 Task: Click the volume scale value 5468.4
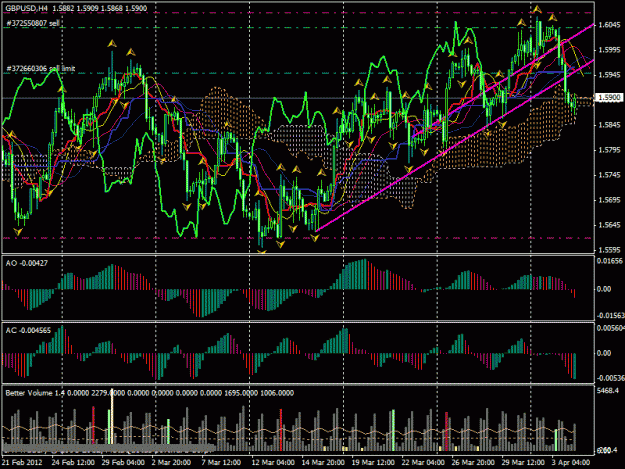pos(608,391)
